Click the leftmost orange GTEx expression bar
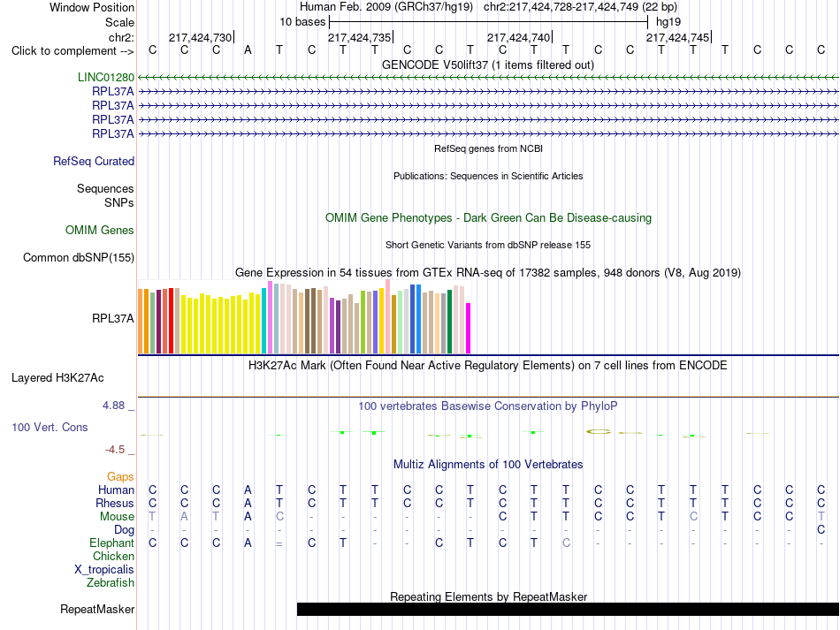This screenshot has height=630, width=840. tap(141, 321)
